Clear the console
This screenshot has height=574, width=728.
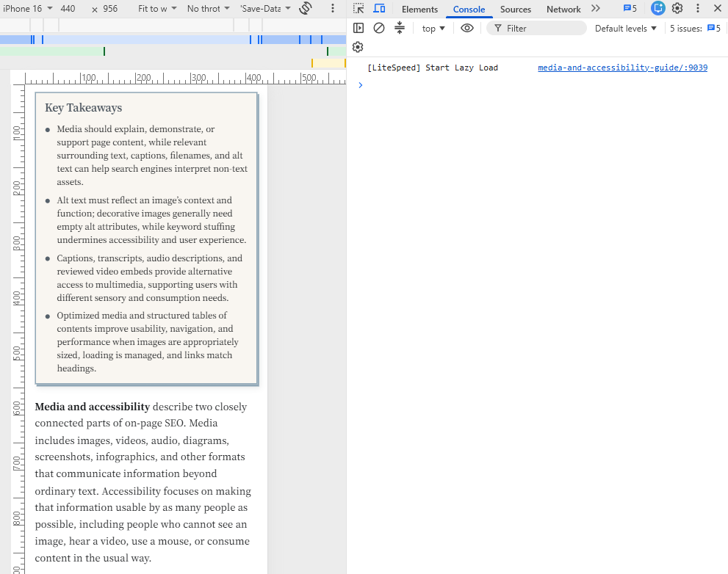[379, 29]
